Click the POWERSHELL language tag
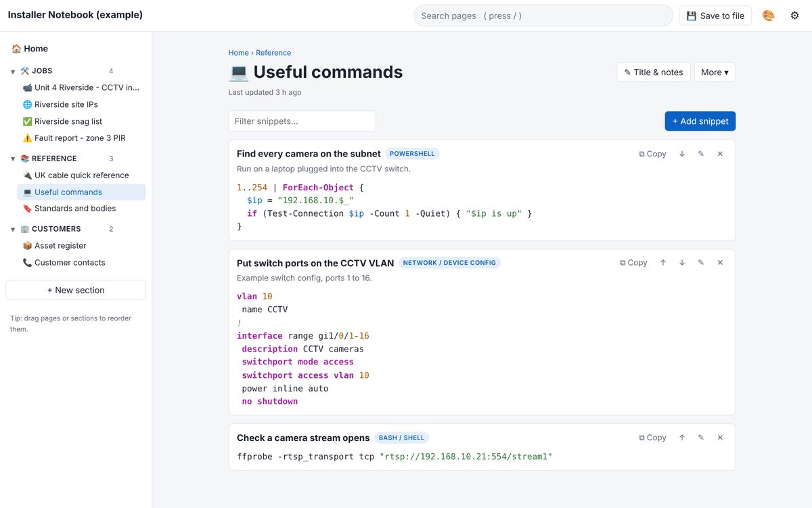The width and height of the screenshot is (812, 508). pos(412,154)
